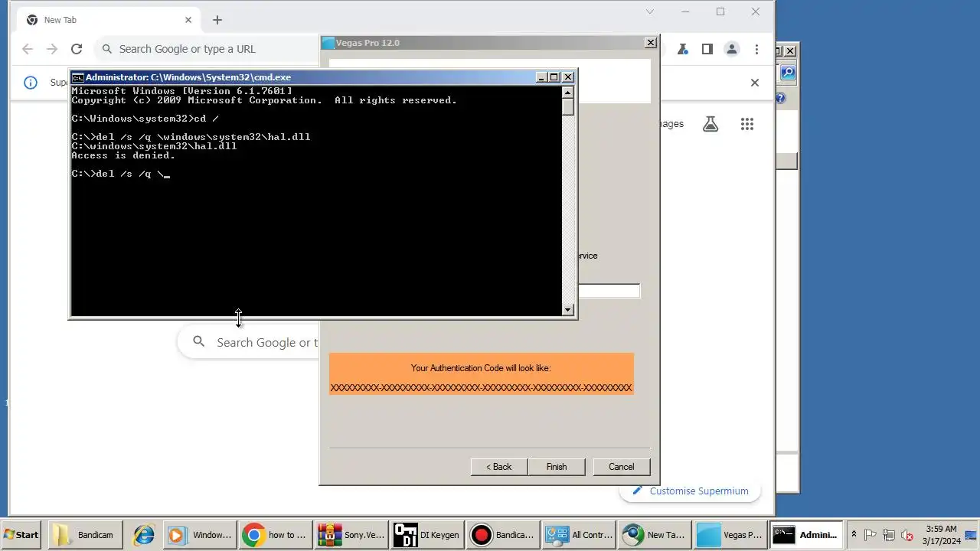Switch to DI Keygen taskbar item
This screenshot has height=551, width=980.
[426, 535]
